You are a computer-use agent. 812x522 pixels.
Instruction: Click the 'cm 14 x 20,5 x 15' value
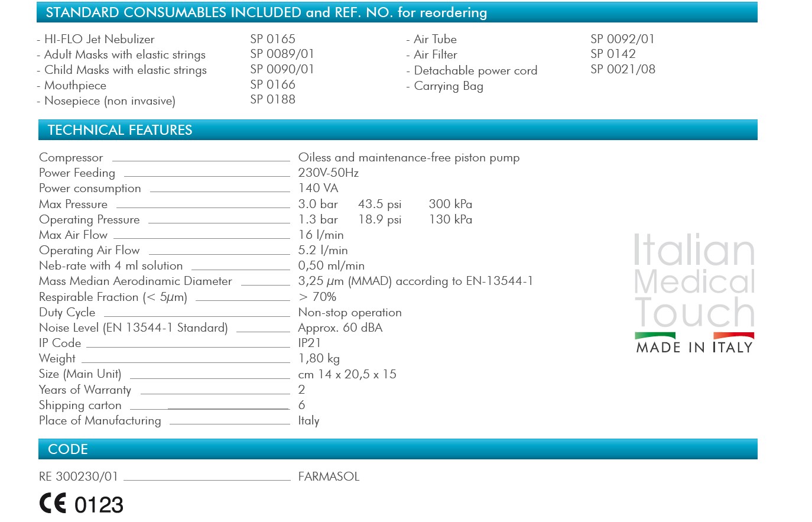tap(347, 374)
